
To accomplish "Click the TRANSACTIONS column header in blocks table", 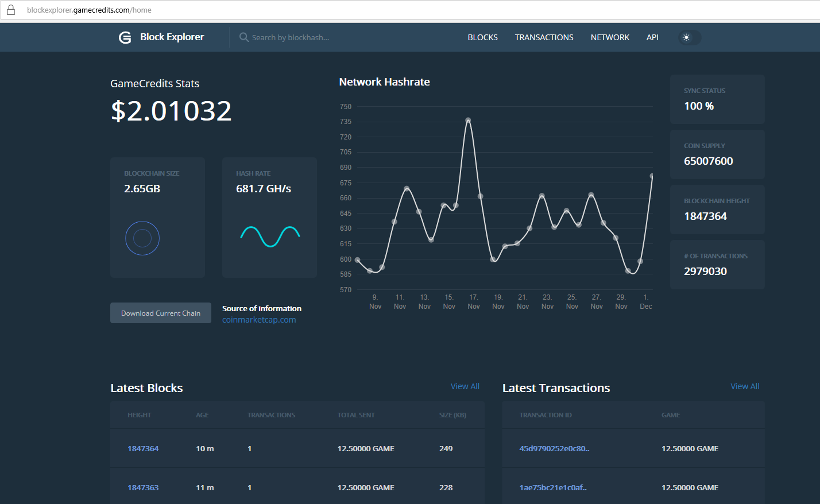I will [x=271, y=415].
